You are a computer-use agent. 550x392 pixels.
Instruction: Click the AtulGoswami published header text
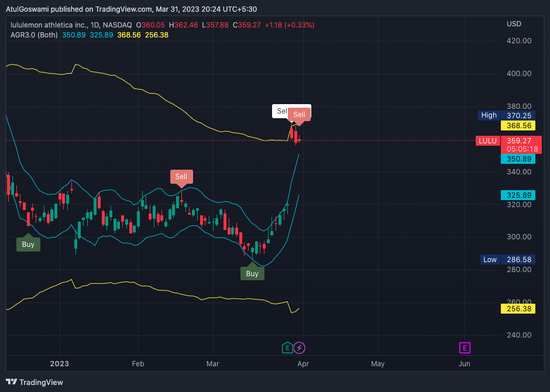click(x=131, y=9)
